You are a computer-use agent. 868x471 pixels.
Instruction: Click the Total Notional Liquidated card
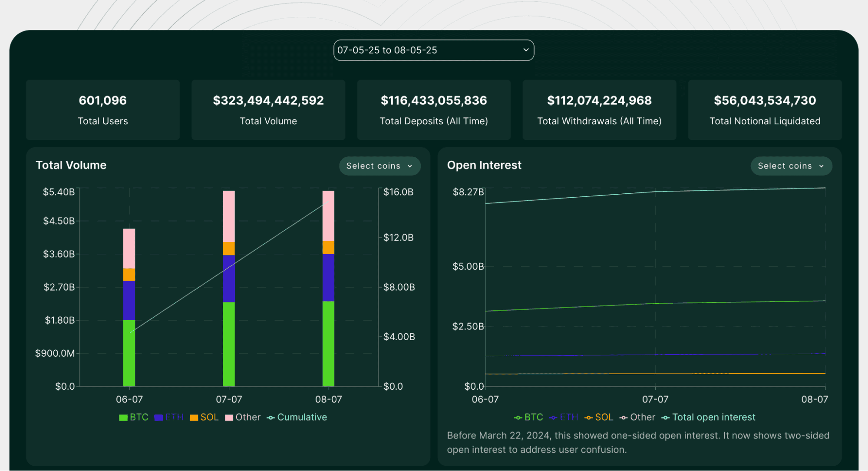coord(765,109)
